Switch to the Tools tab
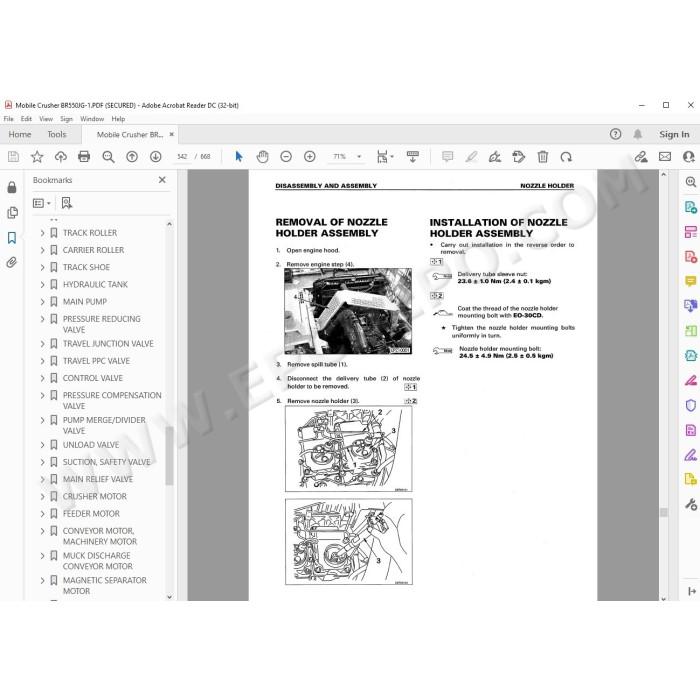 [x=57, y=134]
